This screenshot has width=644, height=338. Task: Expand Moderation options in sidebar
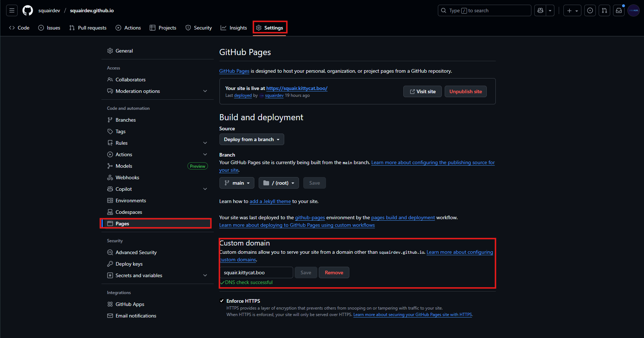[x=205, y=91]
